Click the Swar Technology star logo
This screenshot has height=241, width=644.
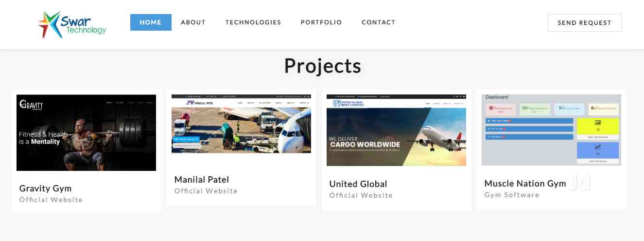click(x=51, y=24)
